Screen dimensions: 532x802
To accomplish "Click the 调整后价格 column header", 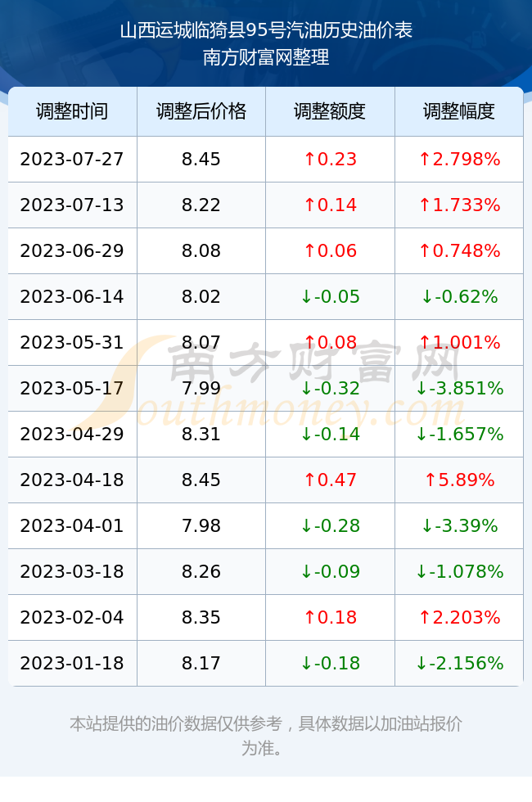I will (x=201, y=111).
